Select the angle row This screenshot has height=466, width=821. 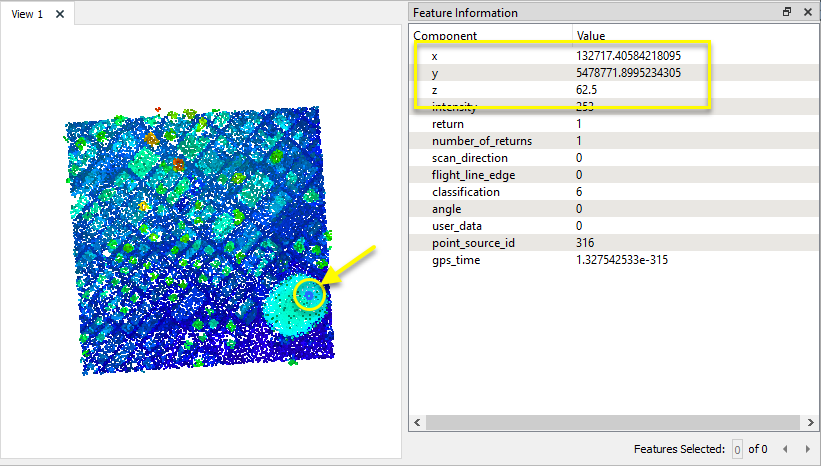click(613, 209)
